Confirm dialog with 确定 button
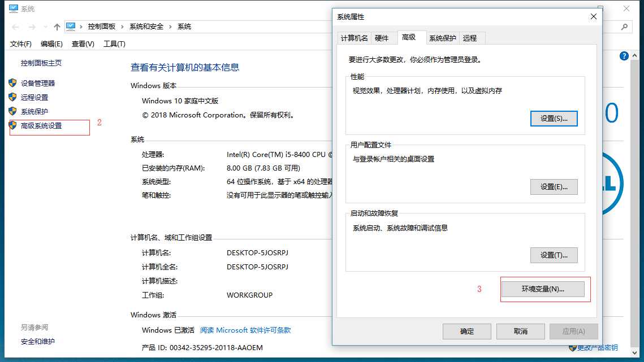The width and height of the screenshot is (644, 362). point(467,331)
